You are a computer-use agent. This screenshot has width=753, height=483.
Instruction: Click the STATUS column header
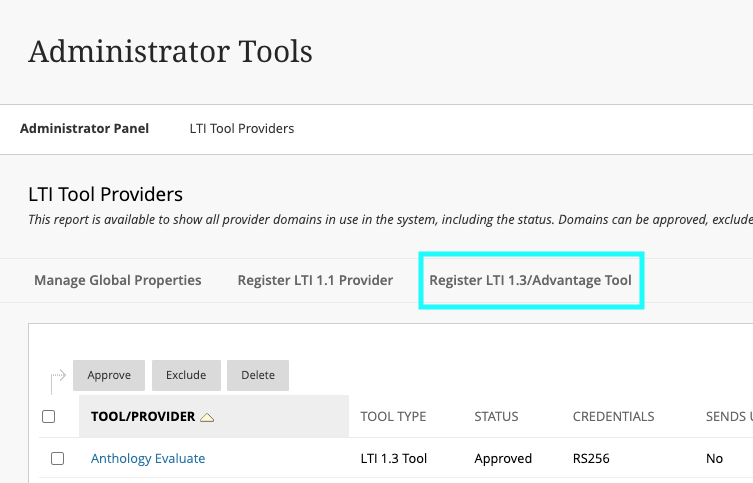497,416
